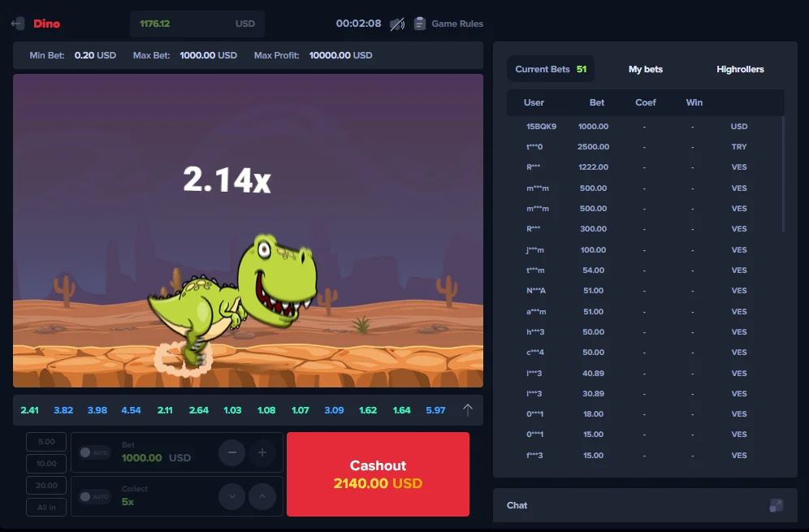Click the Win column header
The height and width of the screenshot is (532, 809).
coord(694,102)
